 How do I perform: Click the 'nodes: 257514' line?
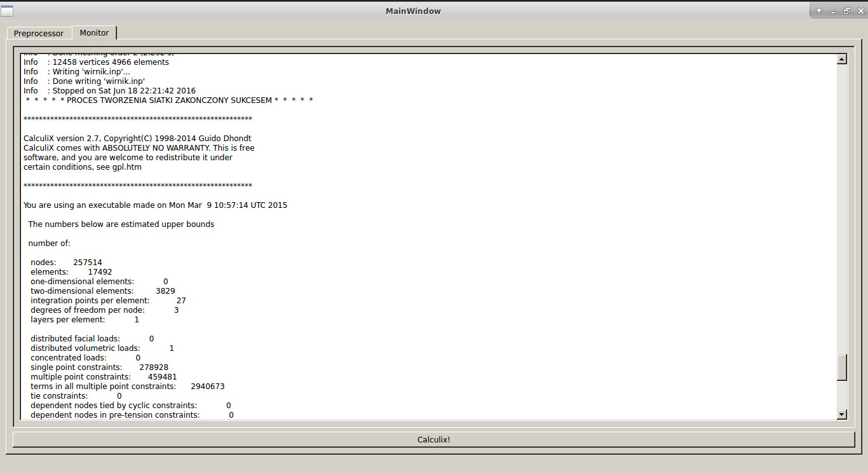point(66,263)
